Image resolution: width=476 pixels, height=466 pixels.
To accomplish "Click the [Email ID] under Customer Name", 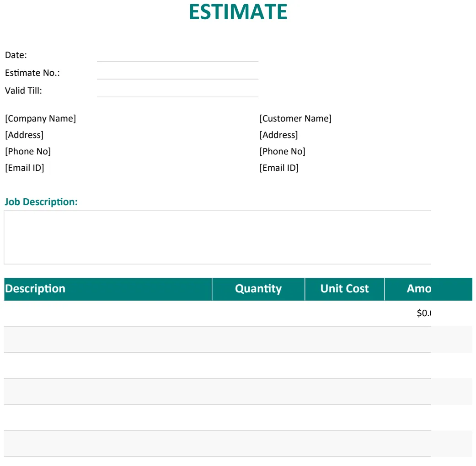I will point(279,168).
